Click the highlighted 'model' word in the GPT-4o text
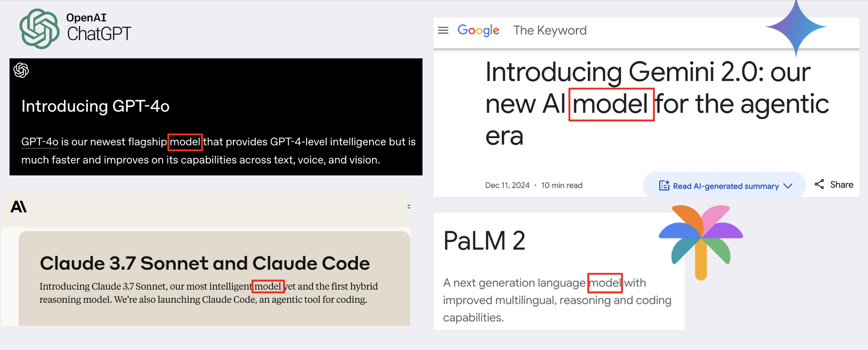 click(185, 142)
